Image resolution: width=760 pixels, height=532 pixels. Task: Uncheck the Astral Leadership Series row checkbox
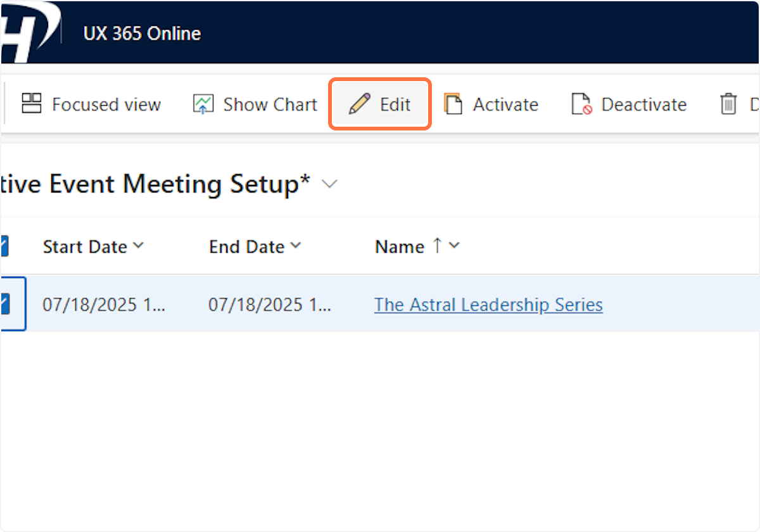point(6,305)
